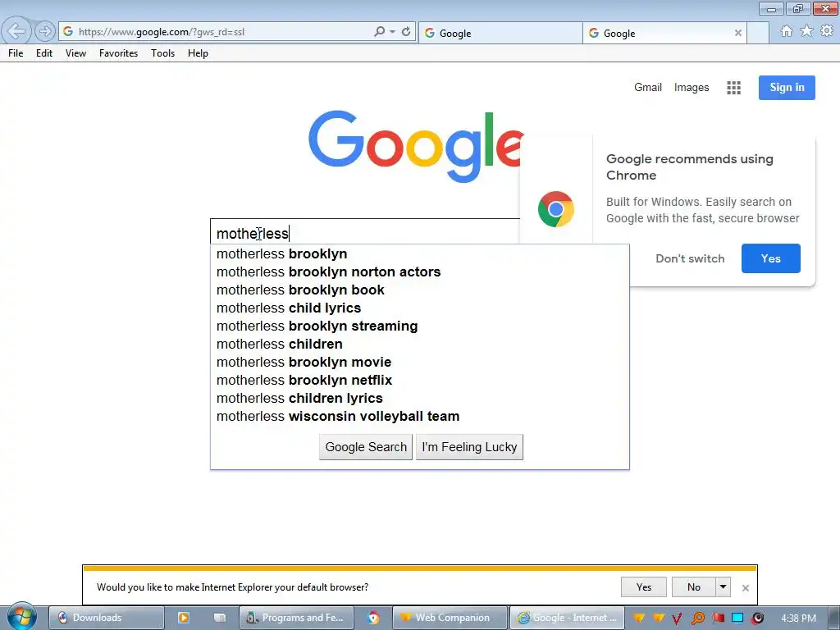Open Web Companion taskbar item

(450, 618)
